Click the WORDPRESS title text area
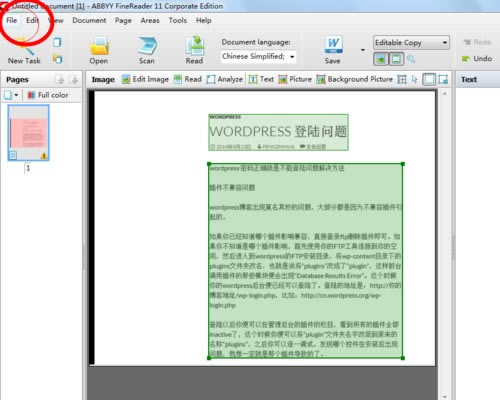500x400 pixels. [x=278, y=132]
